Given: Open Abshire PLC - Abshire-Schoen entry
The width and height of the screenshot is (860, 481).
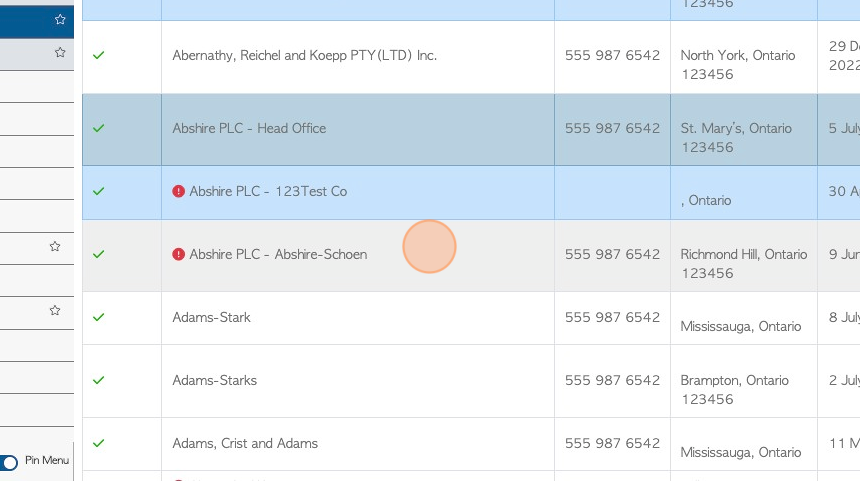Looking at the screenshot, I should pos(278,254).
